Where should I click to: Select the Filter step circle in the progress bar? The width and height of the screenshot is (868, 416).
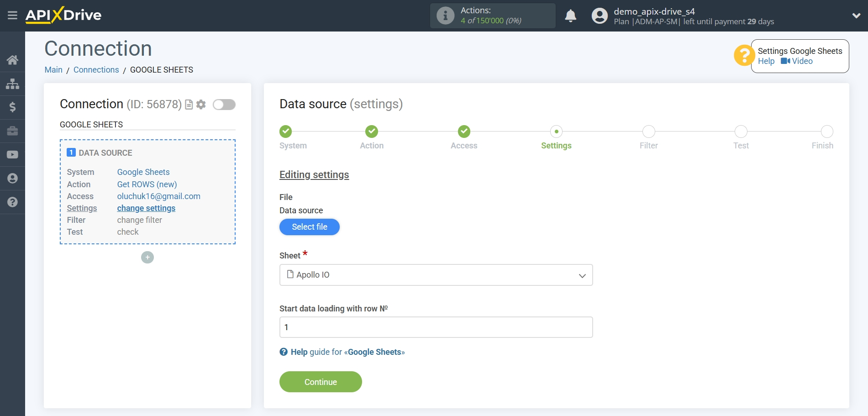pyautogui.click(x=648, y=132)
